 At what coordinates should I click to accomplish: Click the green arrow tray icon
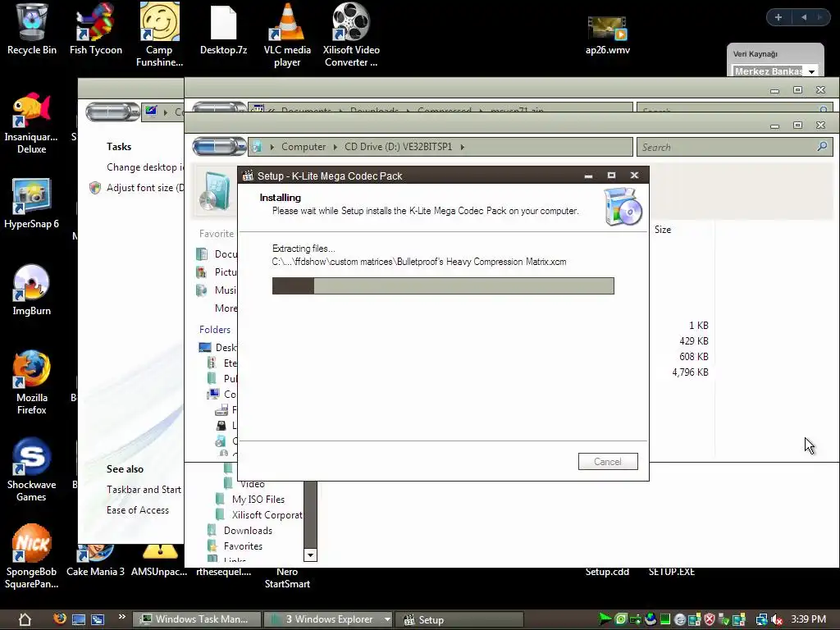click(605, 619)
